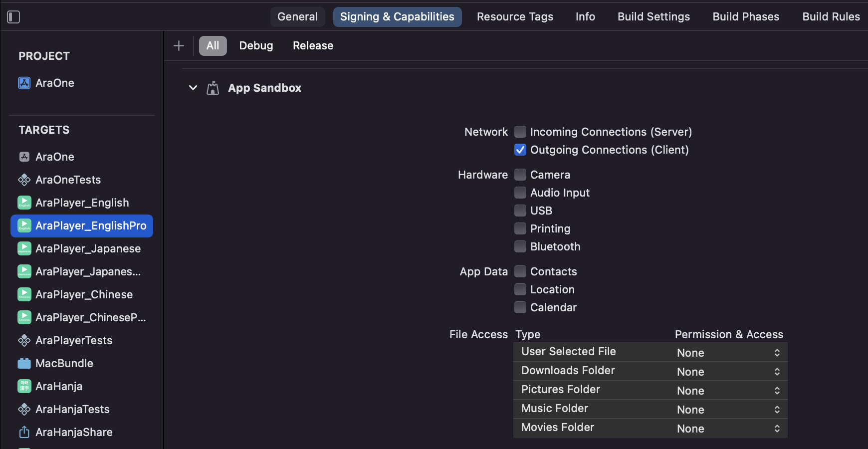Open the Resource Tags tab
The width and height of the screenshot is (868, 449).
[x=515, y=17]
